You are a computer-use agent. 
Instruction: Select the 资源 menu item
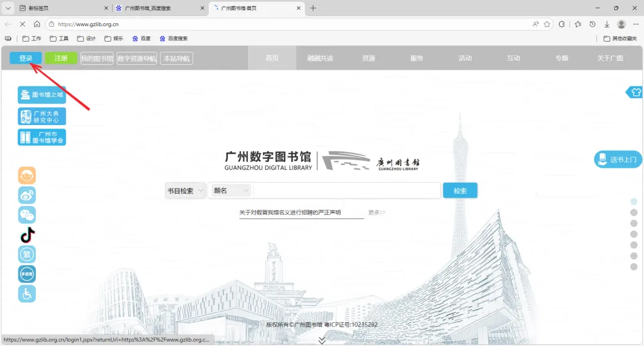pyautogui.click(x=369, y=58)
